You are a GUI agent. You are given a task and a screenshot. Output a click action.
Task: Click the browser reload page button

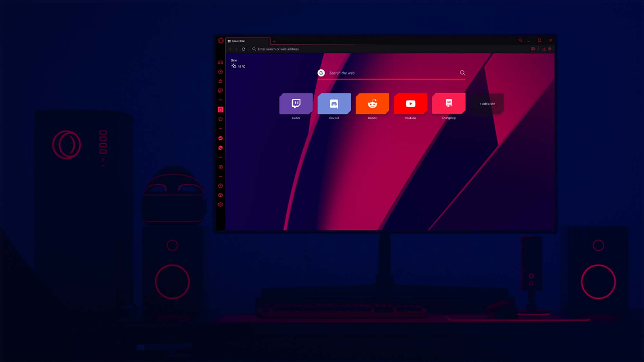click(x=244, y=49)
